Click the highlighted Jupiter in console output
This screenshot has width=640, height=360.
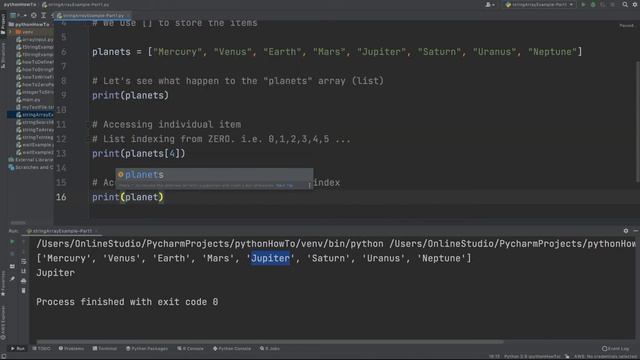click(270, 258)
